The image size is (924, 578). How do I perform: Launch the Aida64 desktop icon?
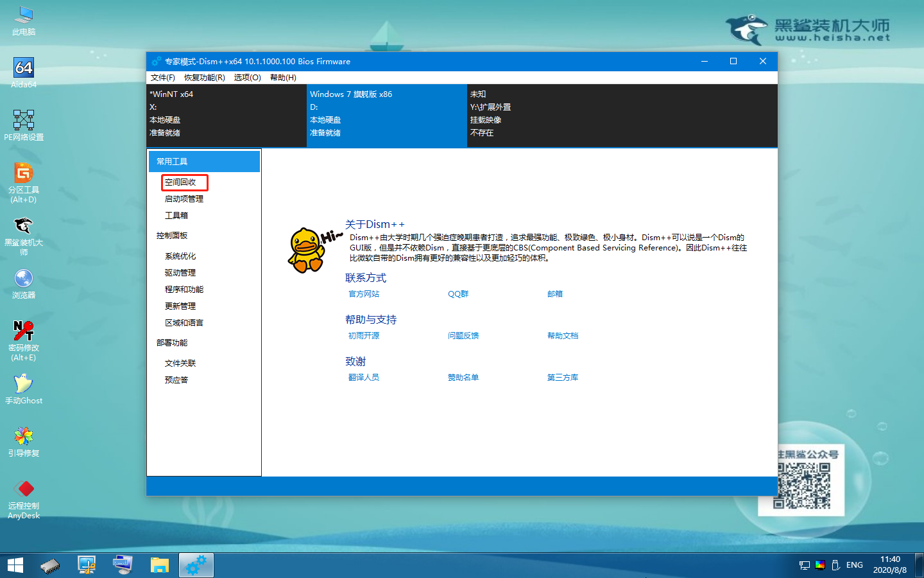click(x=24, y=73)
